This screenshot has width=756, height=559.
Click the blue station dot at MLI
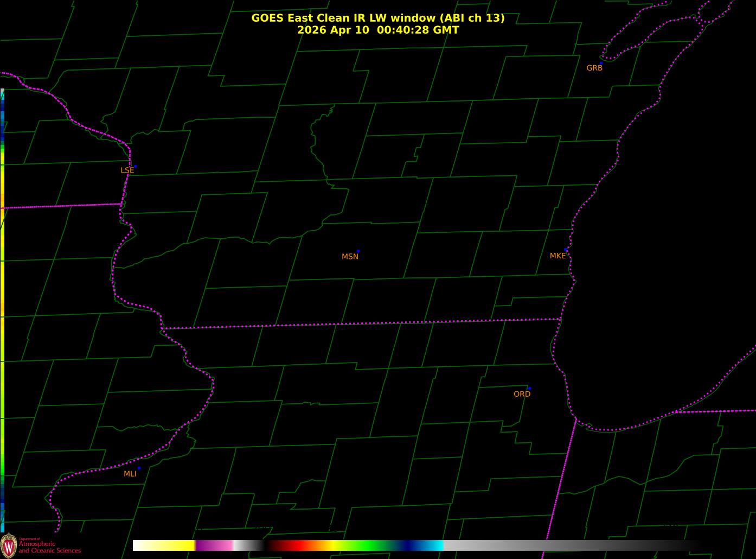click(x=139, y=468)
